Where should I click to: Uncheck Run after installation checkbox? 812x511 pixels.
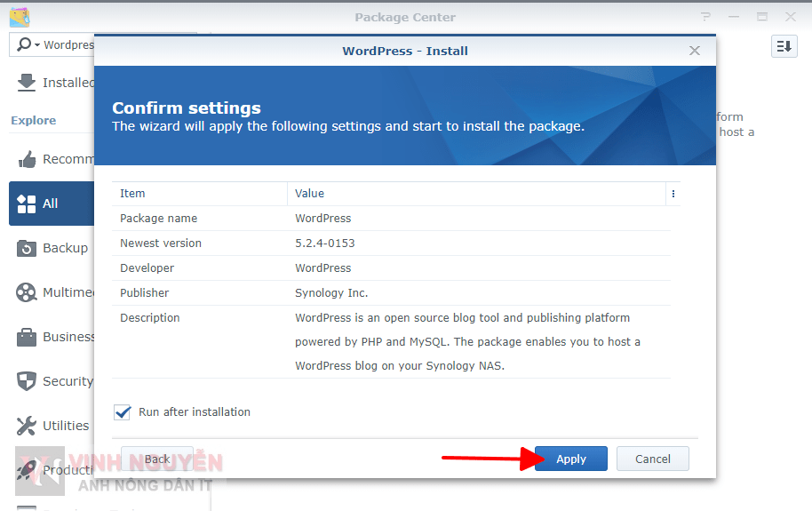point(123,412)
